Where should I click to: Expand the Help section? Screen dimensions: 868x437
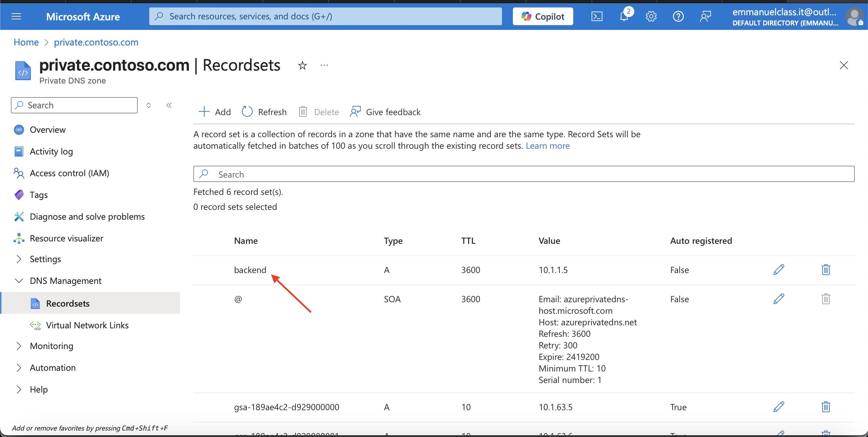39,389
